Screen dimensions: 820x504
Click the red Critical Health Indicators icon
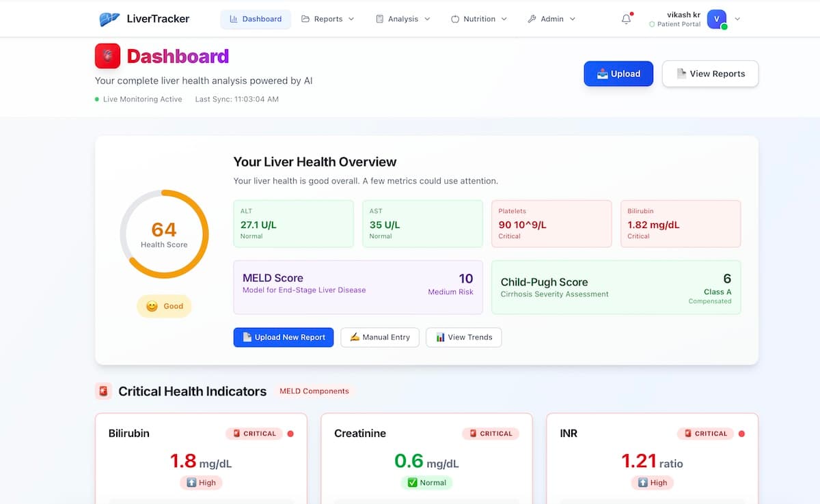(102, 391)
